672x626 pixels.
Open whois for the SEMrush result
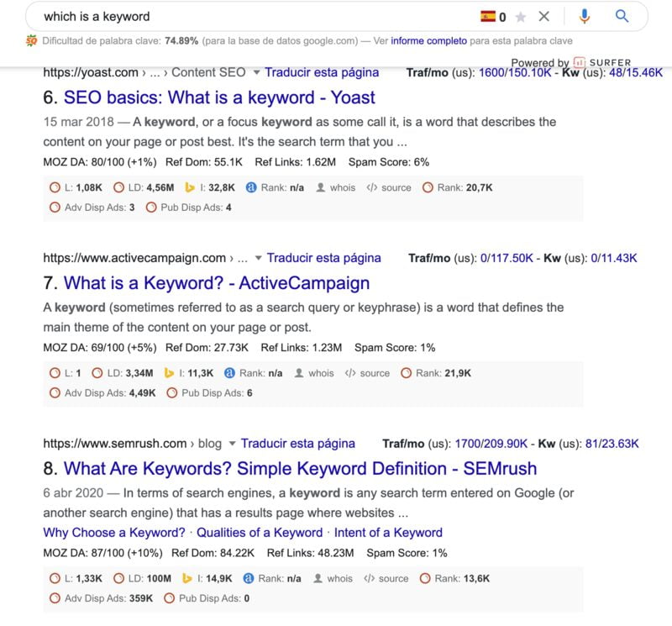click(x=333, y=578)
